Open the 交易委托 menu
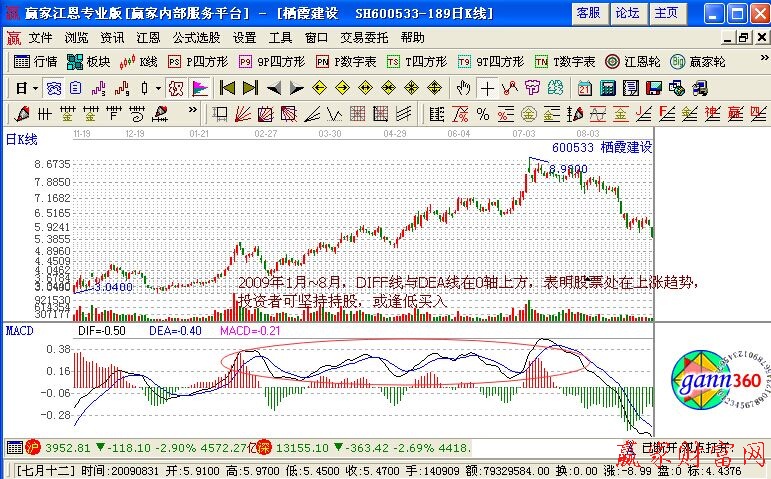 click(363, 37)
